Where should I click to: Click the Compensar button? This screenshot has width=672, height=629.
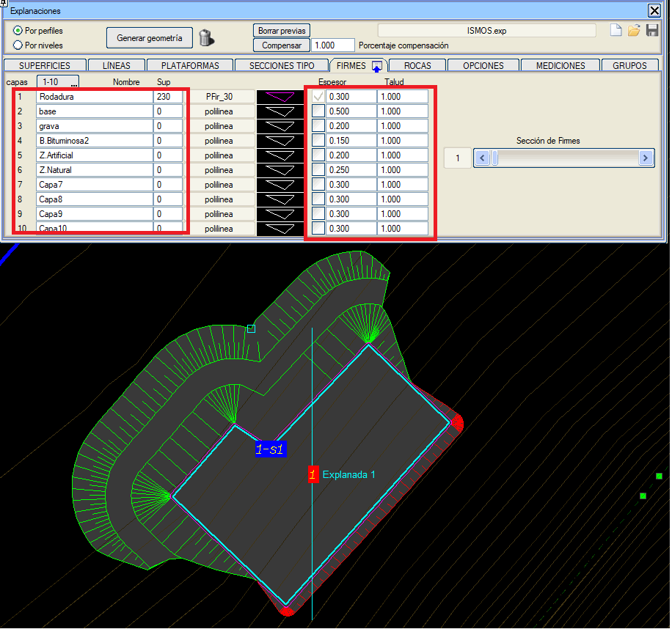pyautogui.click(x=282, y=45)
